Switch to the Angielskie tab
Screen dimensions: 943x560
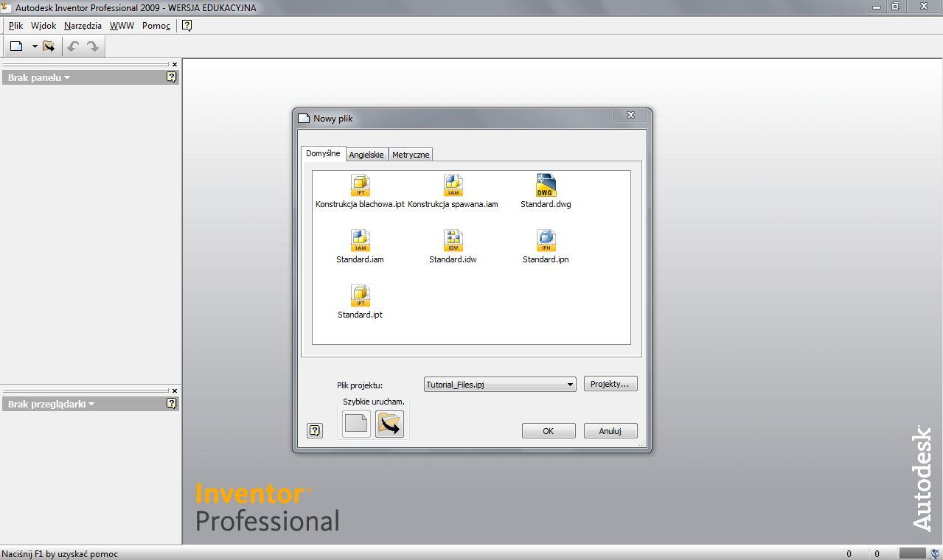pyautogui.click(x=366, y=155)
